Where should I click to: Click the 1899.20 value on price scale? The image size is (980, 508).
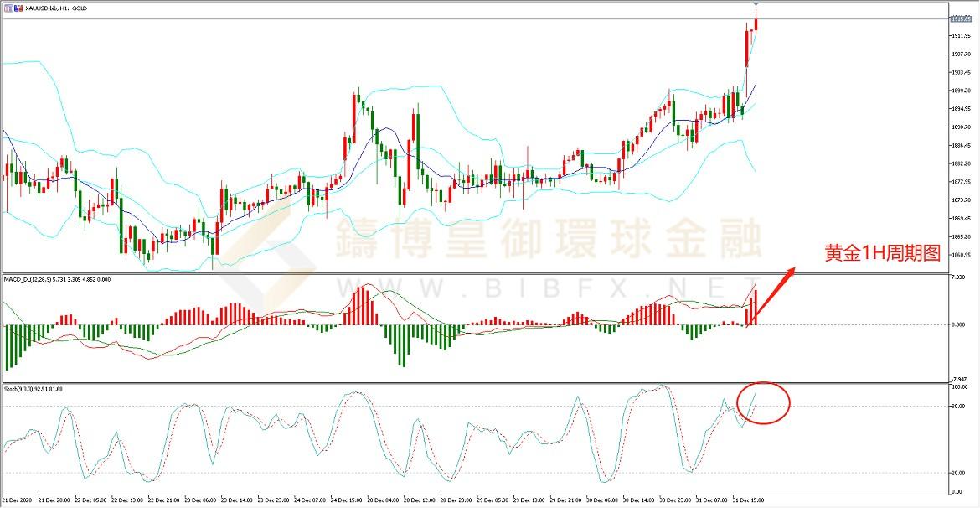(x=960, y=91)
